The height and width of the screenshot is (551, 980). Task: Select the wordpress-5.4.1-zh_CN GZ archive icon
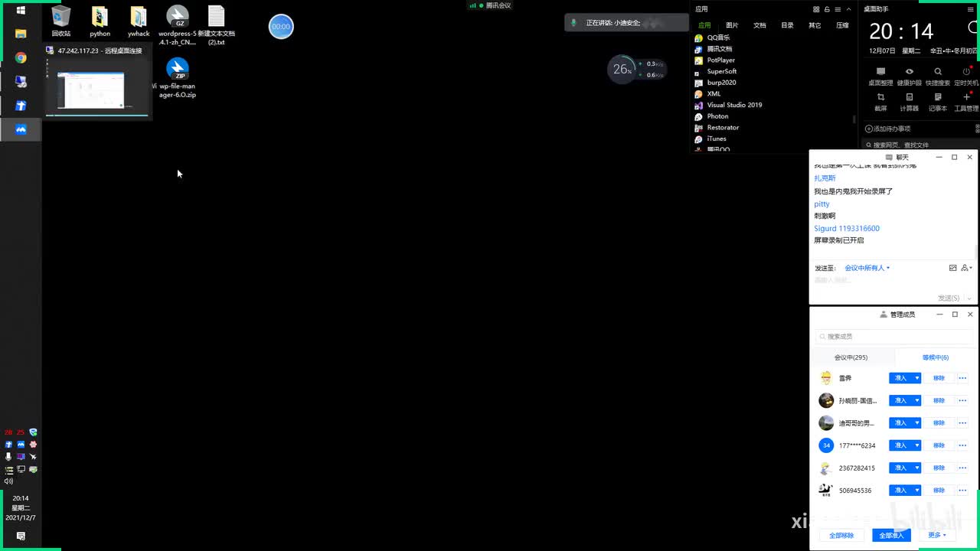pos(178,25)
